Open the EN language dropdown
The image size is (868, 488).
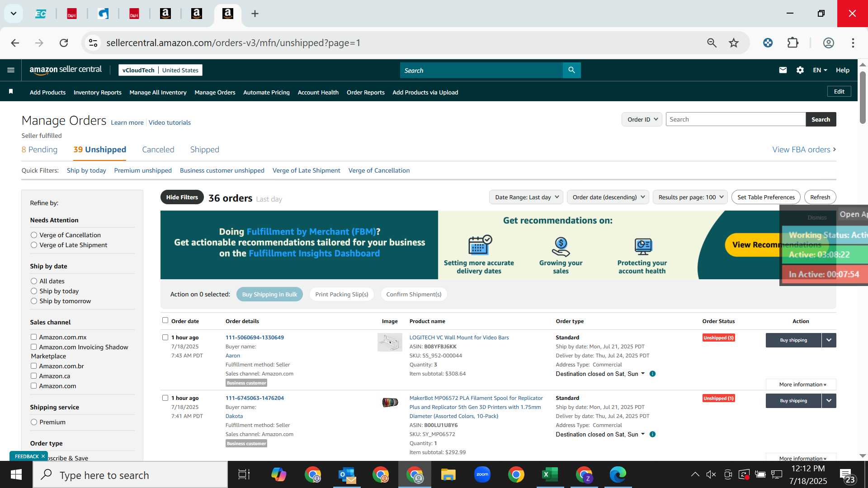pyautogui.click(x=820, y=70)
